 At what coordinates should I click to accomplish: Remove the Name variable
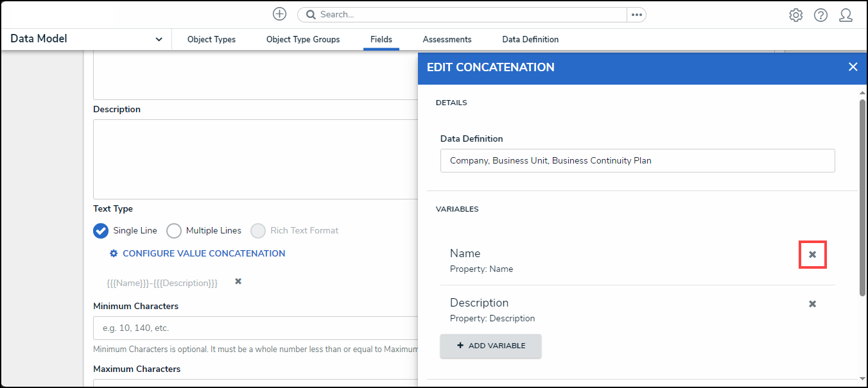[812, 255]
